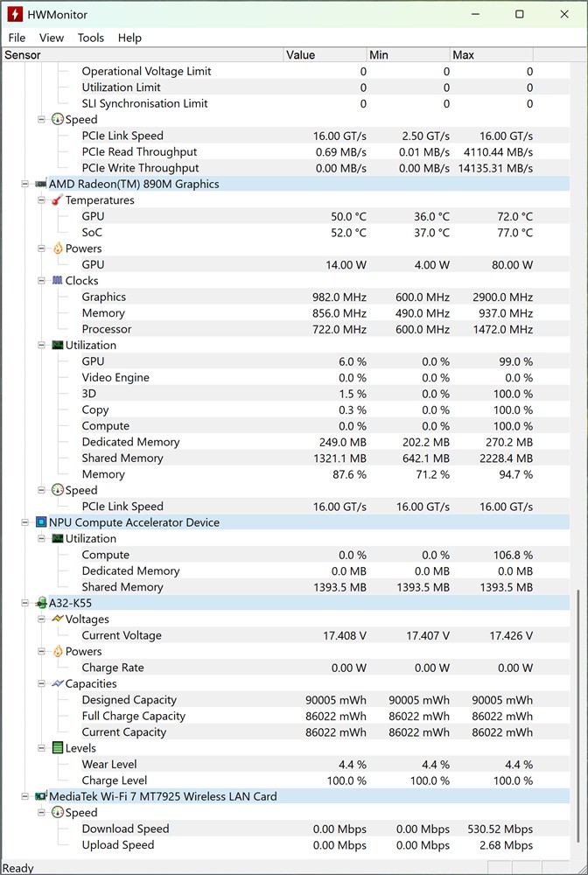This screenshot has height=875, width=588.
Task: Select the Wear Level row
Action: (109, 764)
